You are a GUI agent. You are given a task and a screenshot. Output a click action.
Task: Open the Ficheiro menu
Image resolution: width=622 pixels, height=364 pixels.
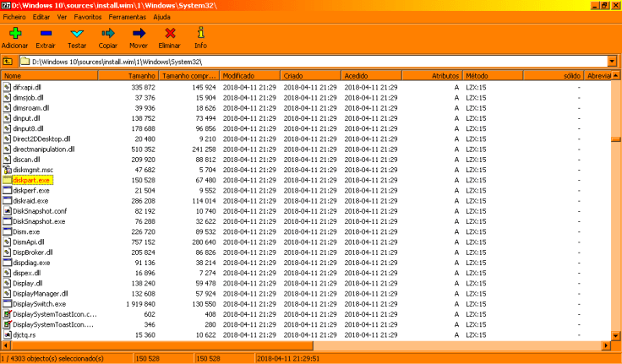tap(15, 17)
